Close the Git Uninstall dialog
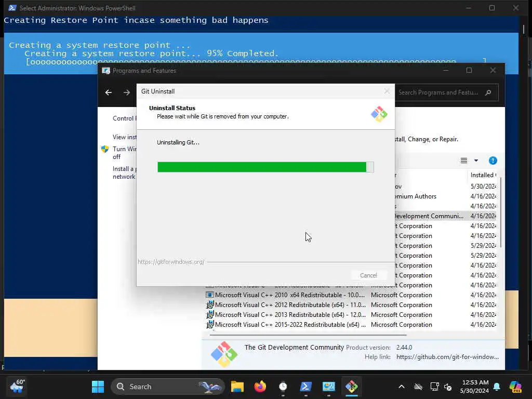The image size is (532, 399). pos(387,91)
